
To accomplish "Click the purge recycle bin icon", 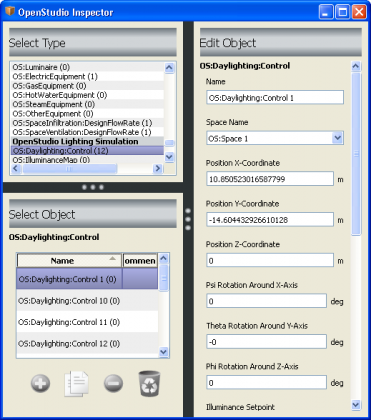I will coord(149,383).
